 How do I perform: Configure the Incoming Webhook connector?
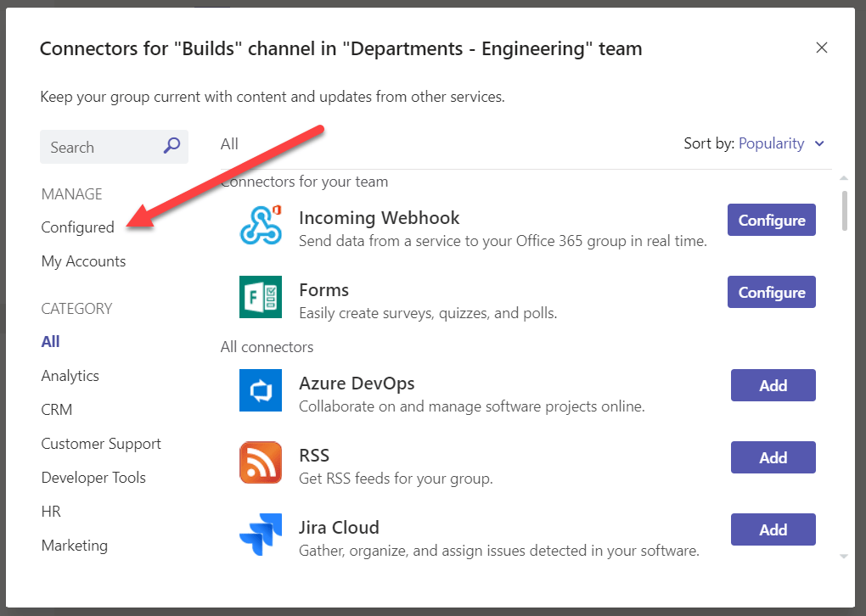click(x=771, y=220)
